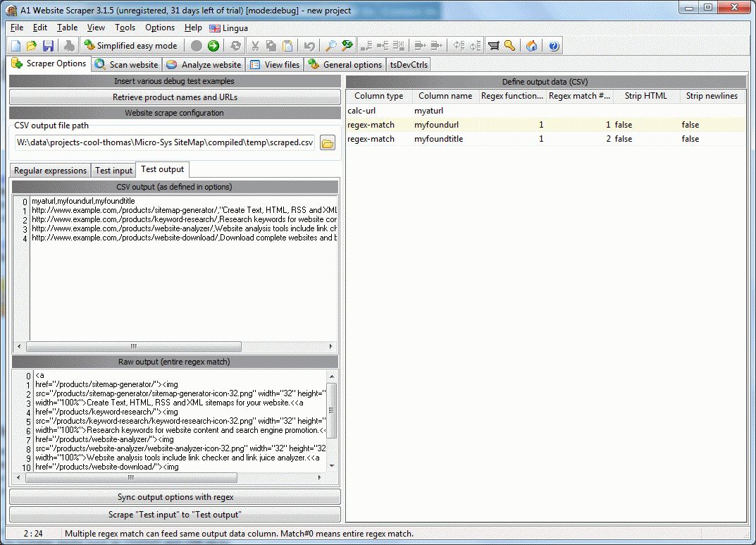Screen dimensions: 756x545
Task: Save project using the floppy disk icon
Action: 48,46
